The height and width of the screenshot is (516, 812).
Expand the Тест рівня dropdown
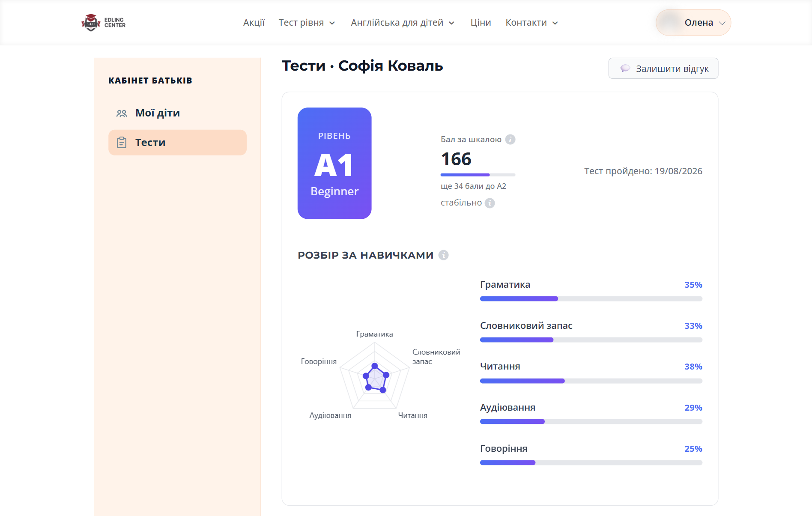pos(307,23)
